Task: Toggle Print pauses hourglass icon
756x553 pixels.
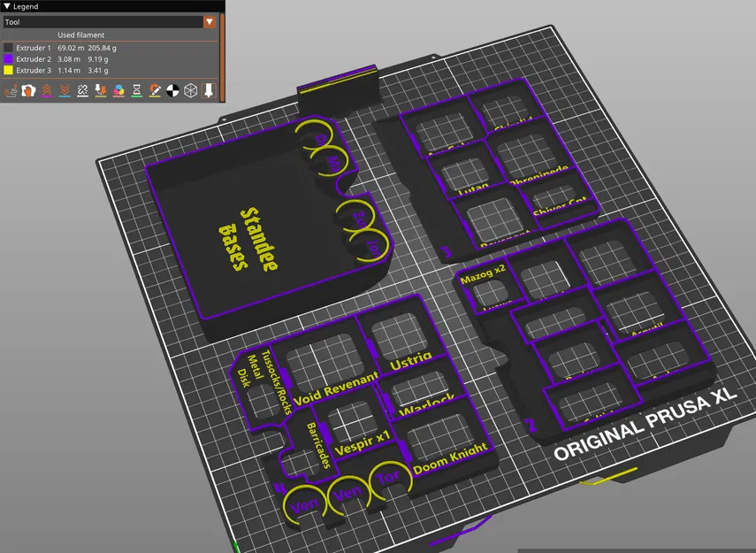Action: tap(137, 90)
